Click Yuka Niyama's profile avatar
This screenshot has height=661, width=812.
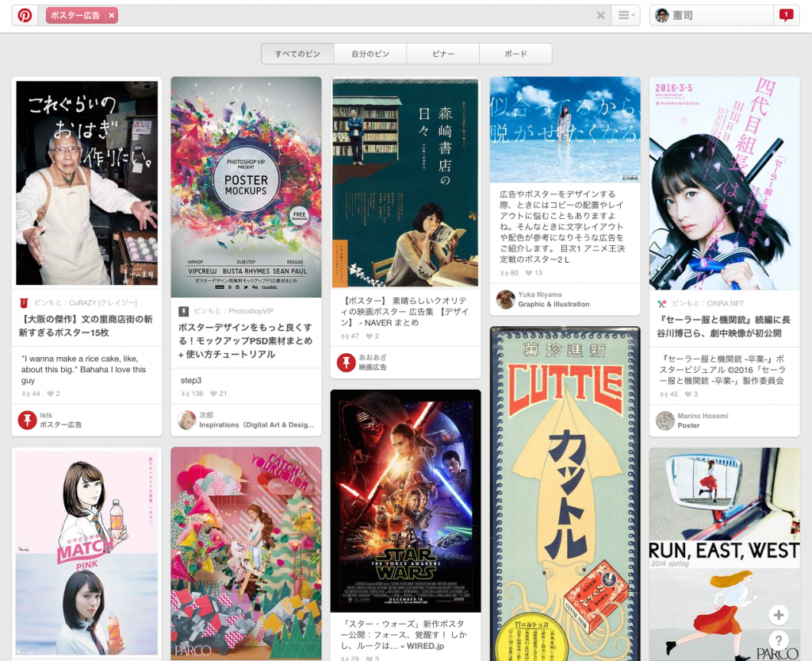point(506,299)
